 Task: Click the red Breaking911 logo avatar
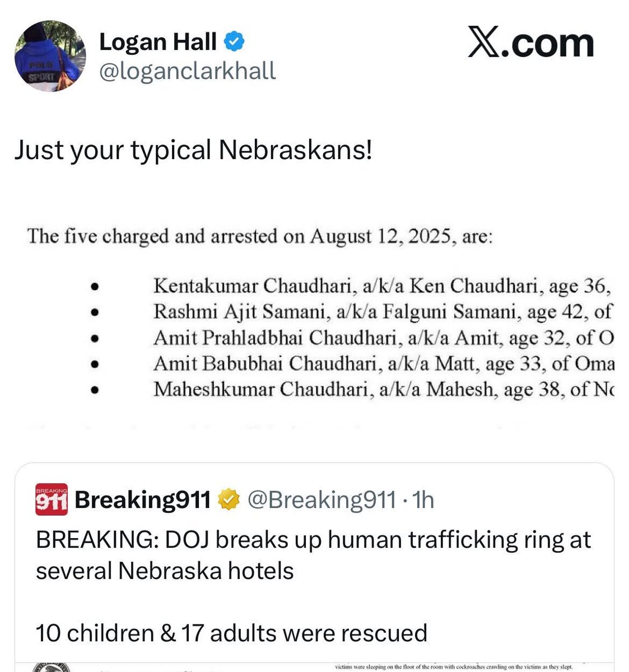tap(52, 499)
